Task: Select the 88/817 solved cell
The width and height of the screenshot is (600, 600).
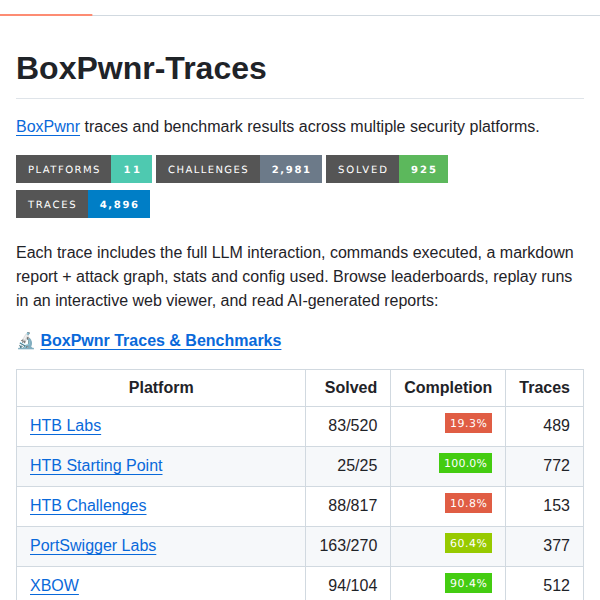Action: coord(348,506)
